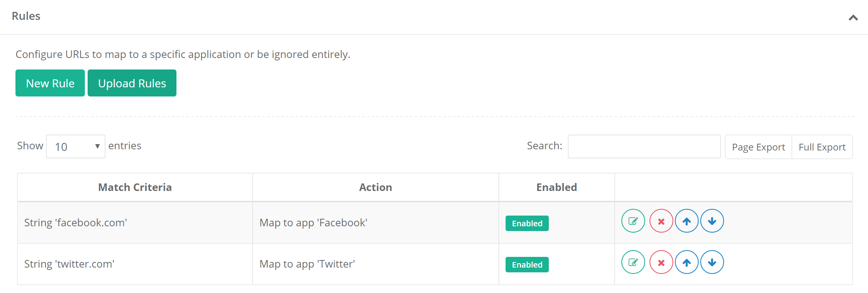The height and width of the screenshot is (293, 868).
Task: Edit the twitter.com rule
Action: tap(633, 262)
